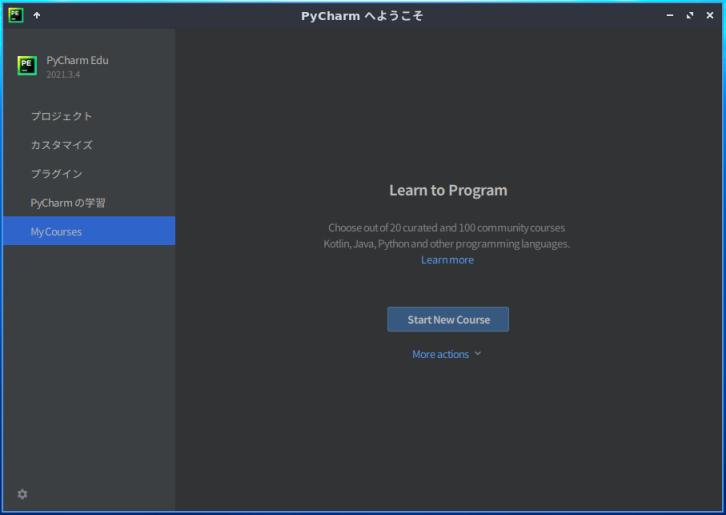This screenshot has height=515, width=726.
Task: Click the version number 2021.3.4
Action: (63, 75)
